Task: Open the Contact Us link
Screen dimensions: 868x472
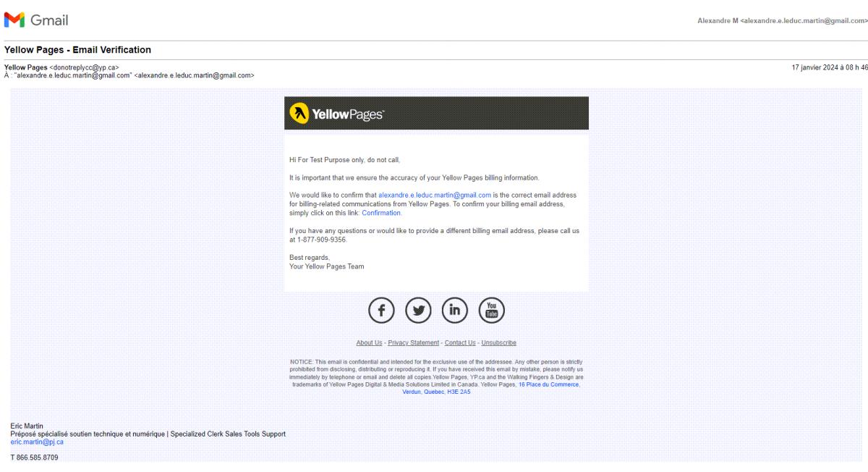Action: point(460,343)
